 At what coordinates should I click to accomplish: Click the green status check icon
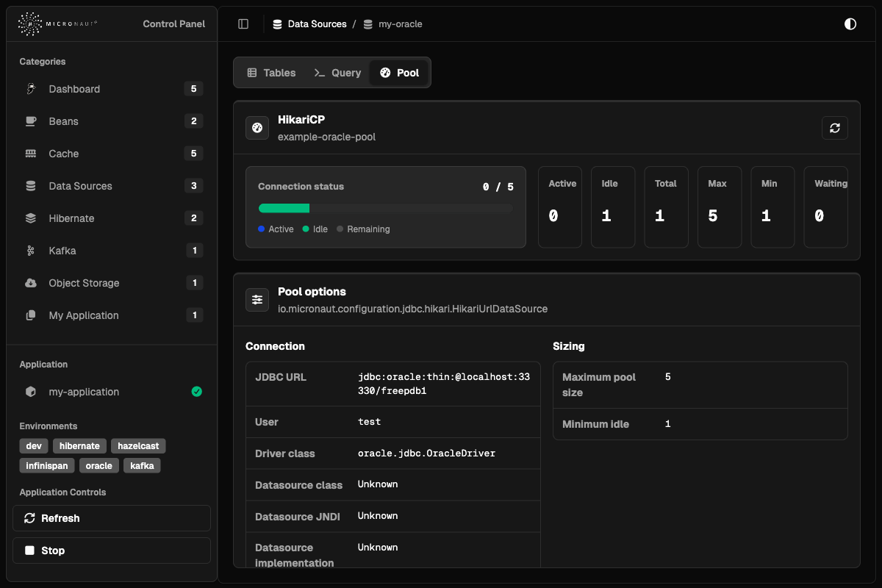196,392
